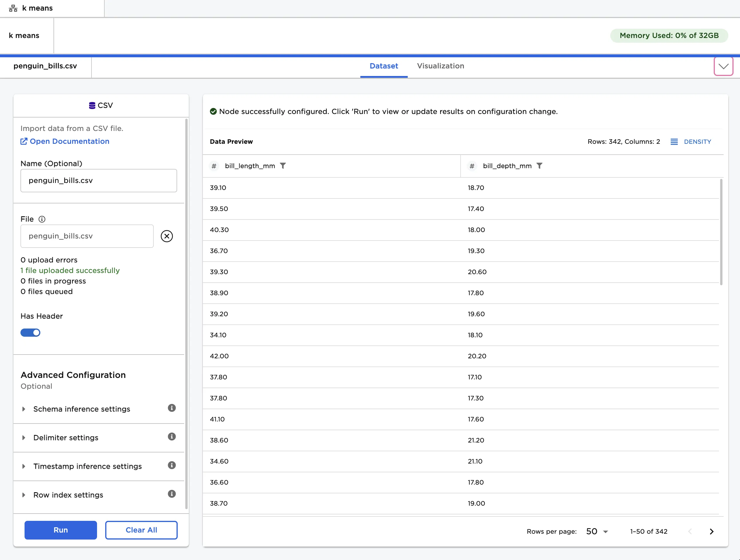
Task: Open the Rows per page dropdown
Action: coord(597,531)
